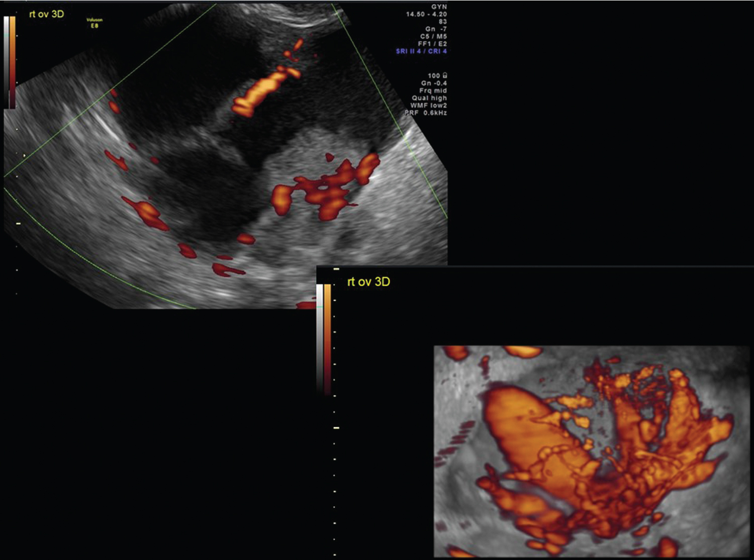
Task: Select the Qual high setting
Action: (x=429, y=98)
